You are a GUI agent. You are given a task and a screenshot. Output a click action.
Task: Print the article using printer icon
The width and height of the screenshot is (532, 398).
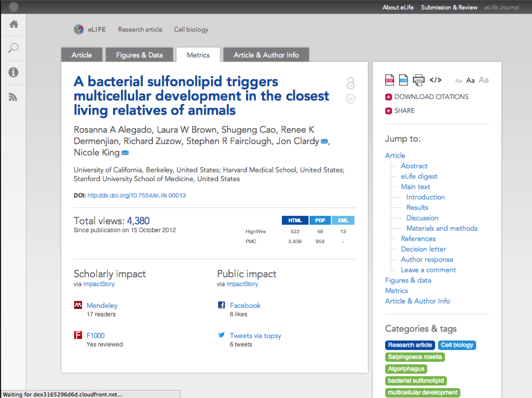[419, 80]
